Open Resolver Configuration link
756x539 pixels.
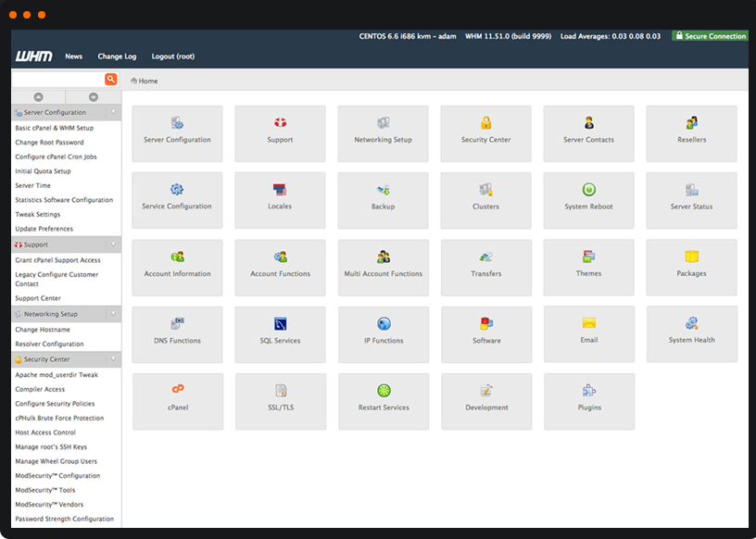pyautogui.click(x=49, y=345)
